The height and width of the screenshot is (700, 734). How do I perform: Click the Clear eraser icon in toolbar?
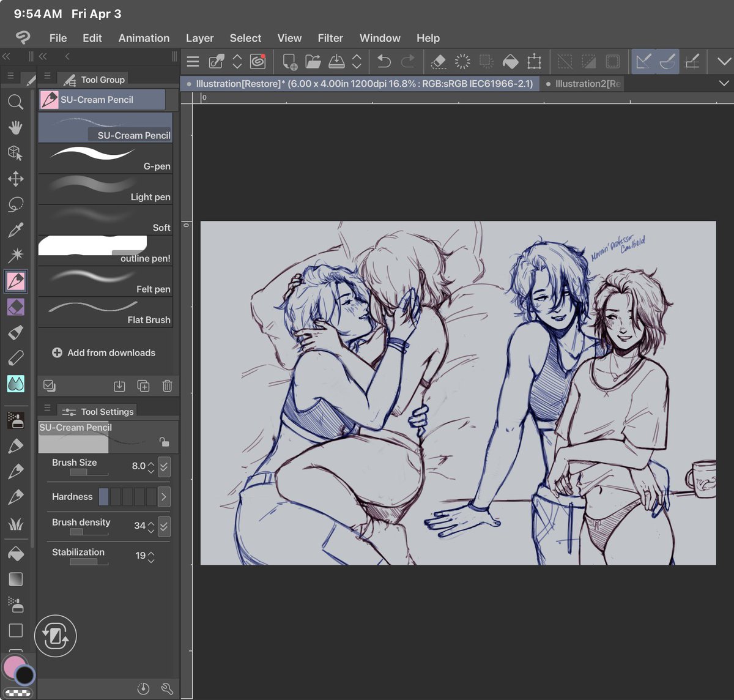tap(439, 61)
